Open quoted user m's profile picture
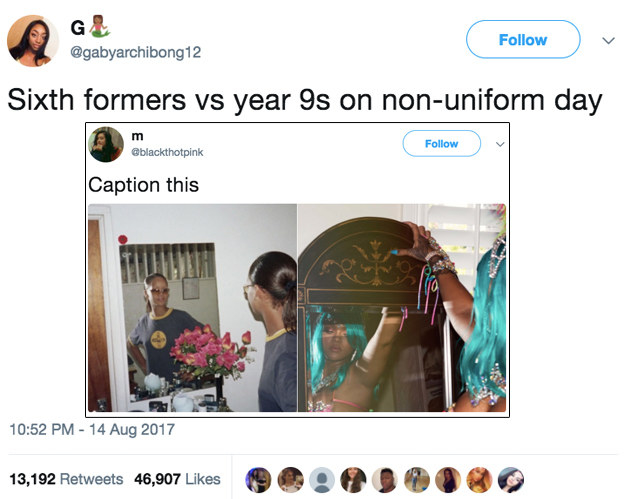Screen dimensions: 624x499 (x=106, y=144)
